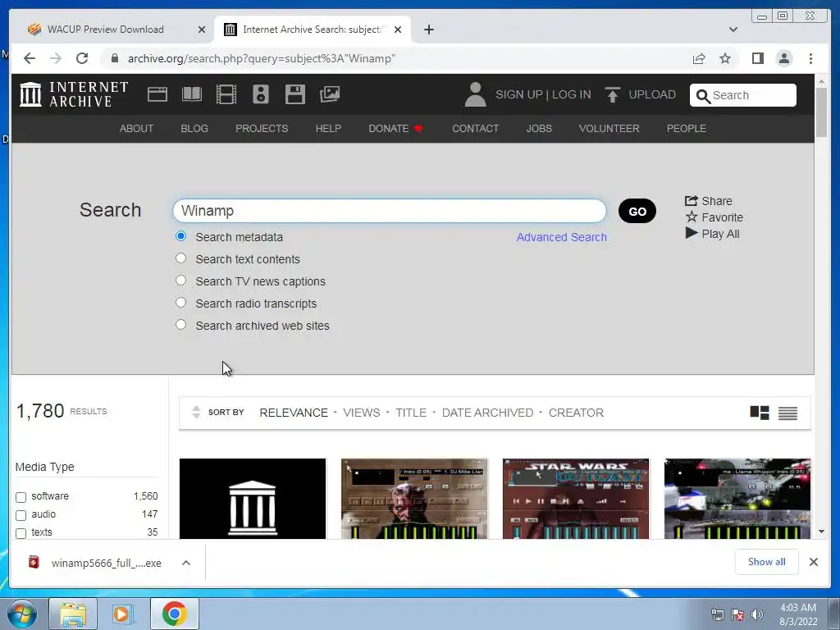Open the PROJECTS menu item
This screenshot has height=630, width=840.
coord(262,129)
